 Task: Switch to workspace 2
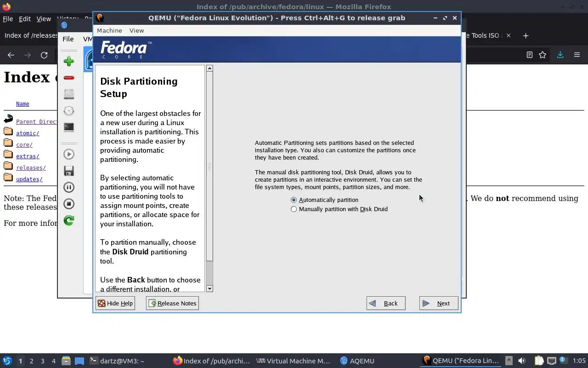(31, 361)
